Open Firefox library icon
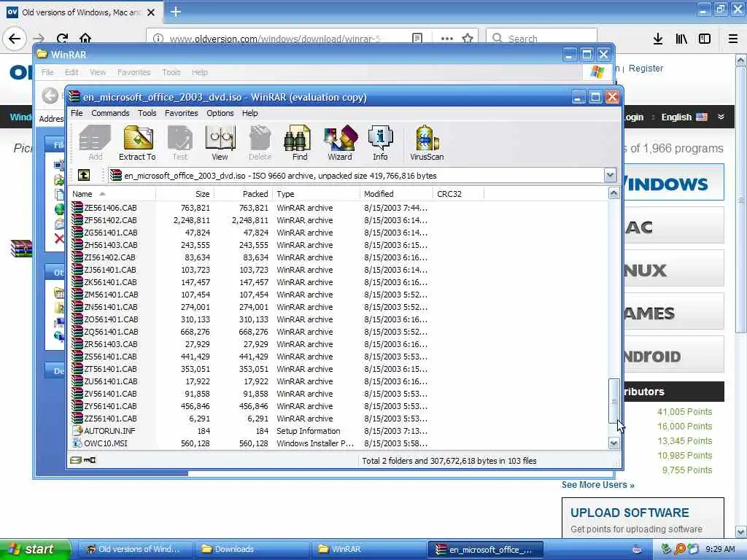The image size is (747, 560). coord(681,39)
